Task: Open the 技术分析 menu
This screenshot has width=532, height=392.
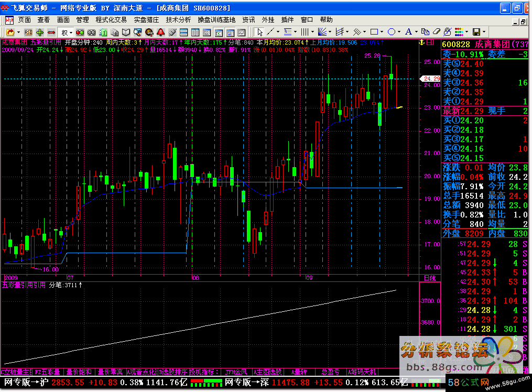Action: tap(178, 20)
